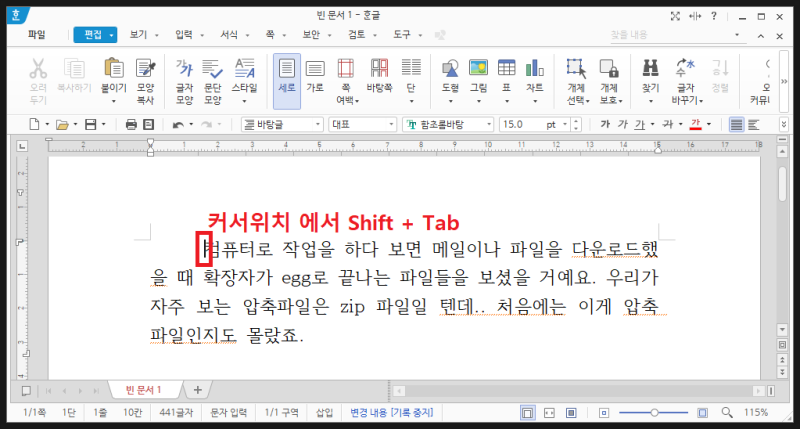
Task: Click the 개체 보호 (Object protect) icon
Action: [609, 68]
